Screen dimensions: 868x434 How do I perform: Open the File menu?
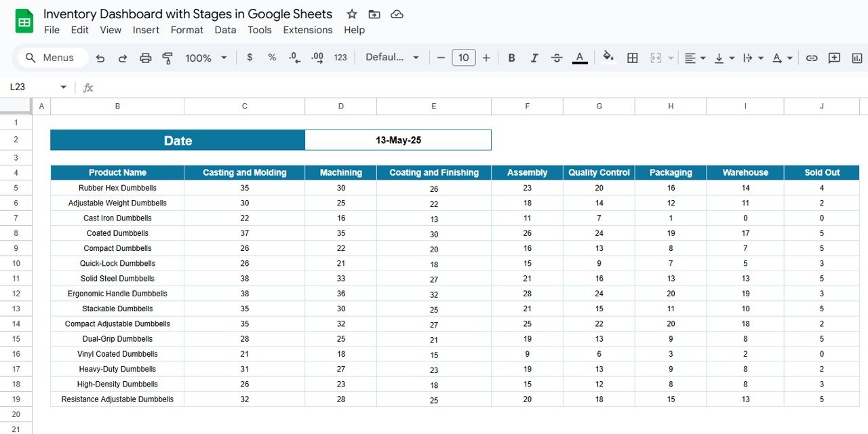pos(52,30)
